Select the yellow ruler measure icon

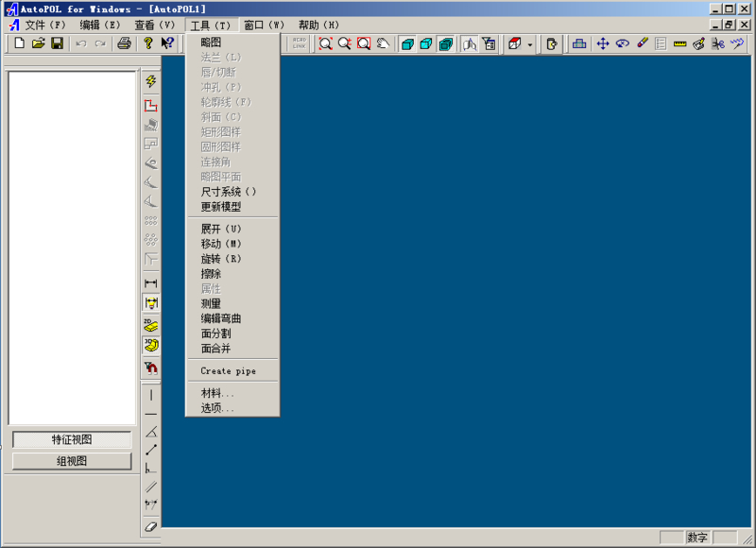click(679, 43)
